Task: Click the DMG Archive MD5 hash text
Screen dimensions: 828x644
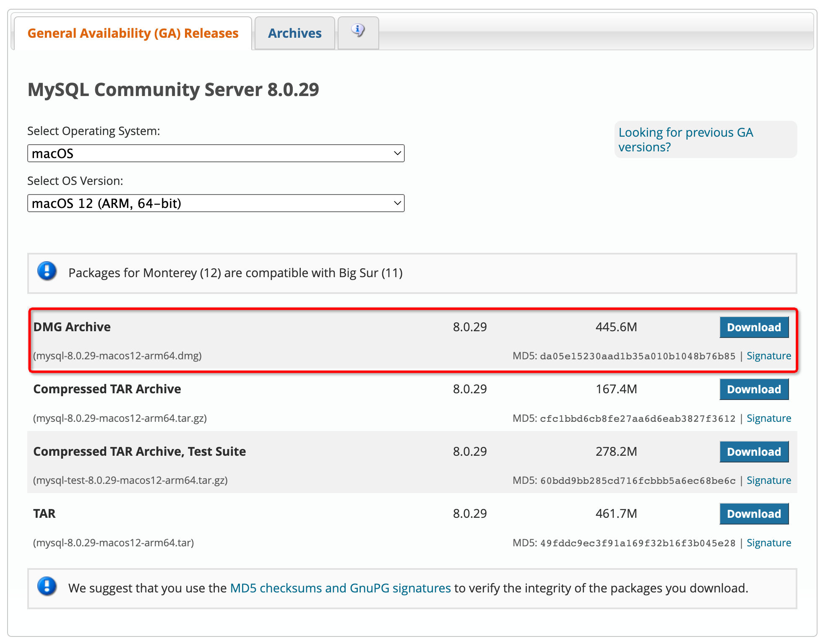Action: [637, 356]
